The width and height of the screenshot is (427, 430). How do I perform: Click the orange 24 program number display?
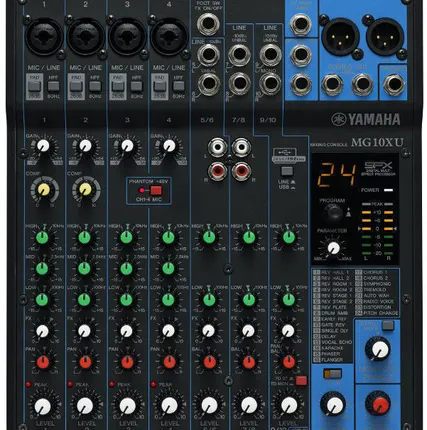(x=336, y=174)
